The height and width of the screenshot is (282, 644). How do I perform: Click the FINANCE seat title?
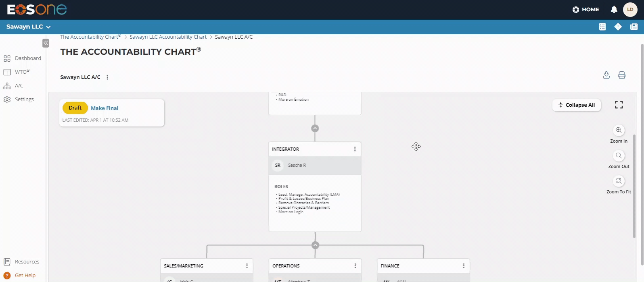(390, 266)
